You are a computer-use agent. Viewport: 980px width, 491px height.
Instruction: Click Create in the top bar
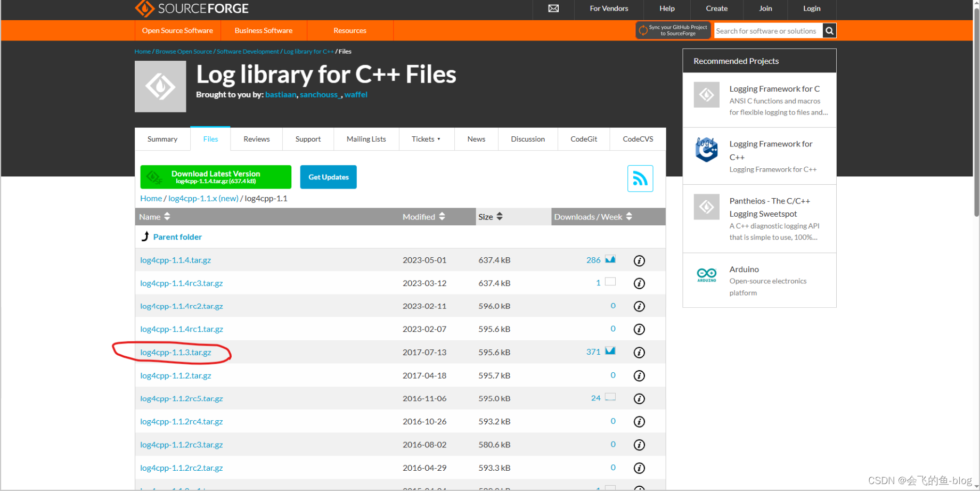tap(717, 9)
